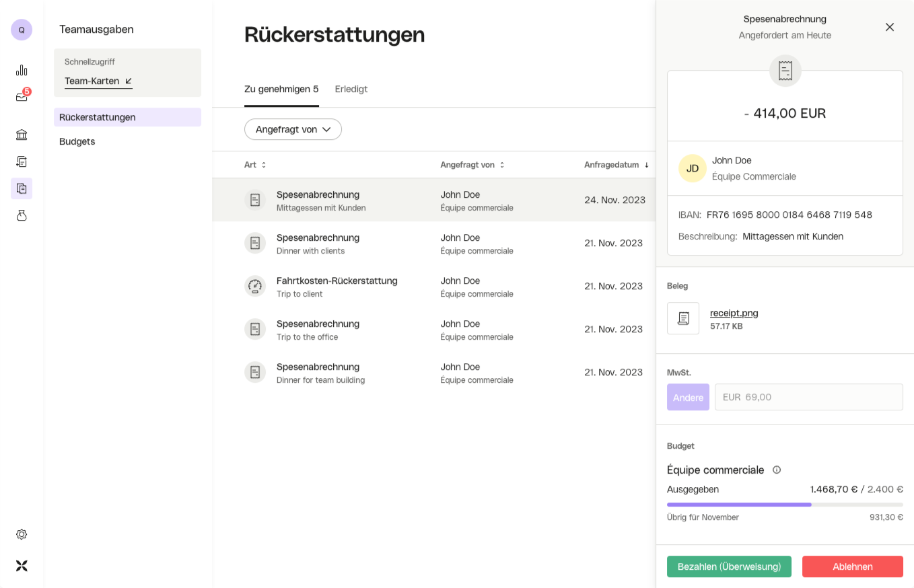
Task: Approve payment with Bezahlen (Überweisung)
Action: coord(729,566)
